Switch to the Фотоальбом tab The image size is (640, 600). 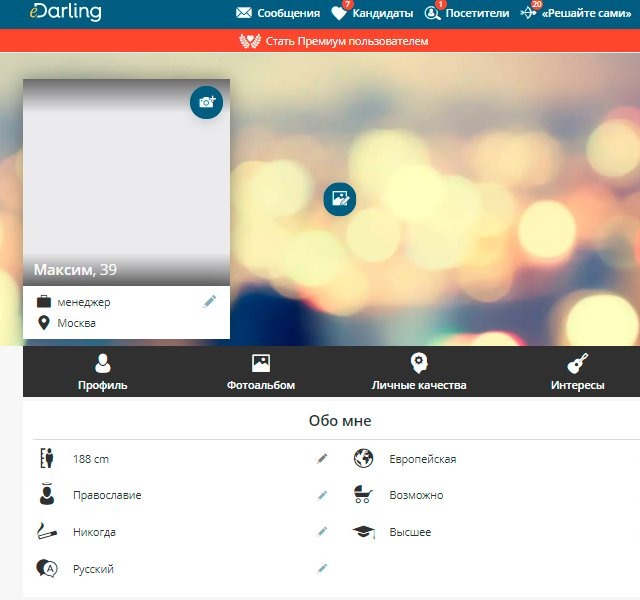[261, 373]
